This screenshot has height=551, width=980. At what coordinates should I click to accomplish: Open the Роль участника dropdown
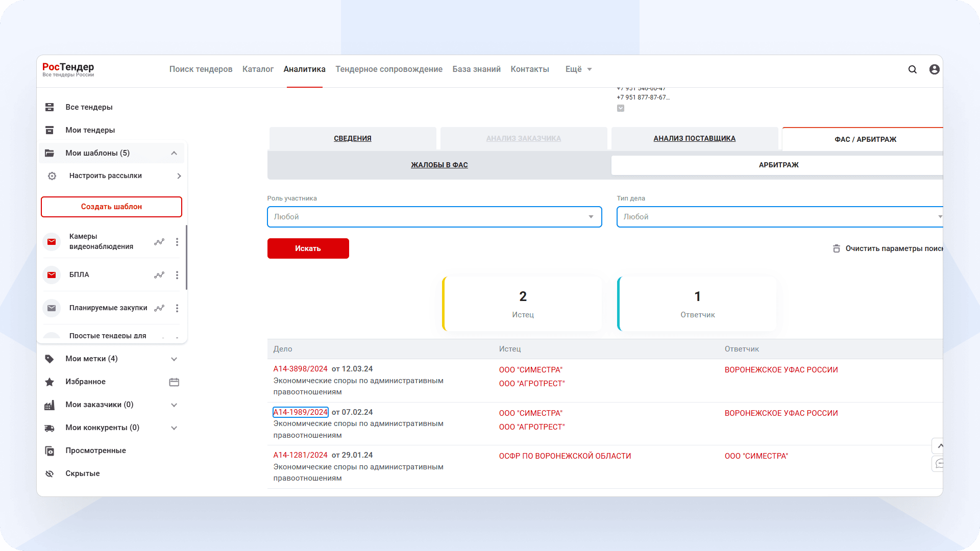(434, 217)
